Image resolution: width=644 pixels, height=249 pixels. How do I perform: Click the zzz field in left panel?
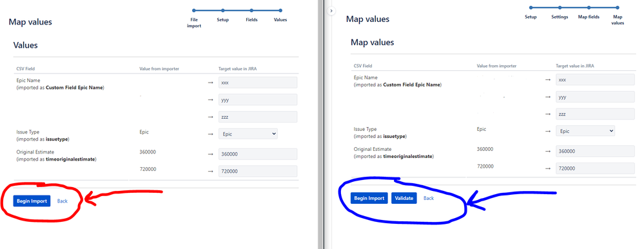pyautogui.click(x=257, y=117)
